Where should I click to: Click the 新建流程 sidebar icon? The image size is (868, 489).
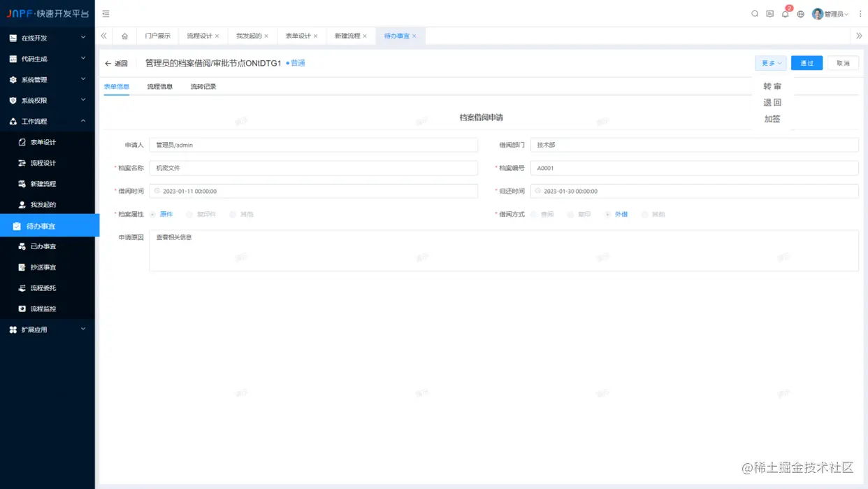click(x=22, y=184)
